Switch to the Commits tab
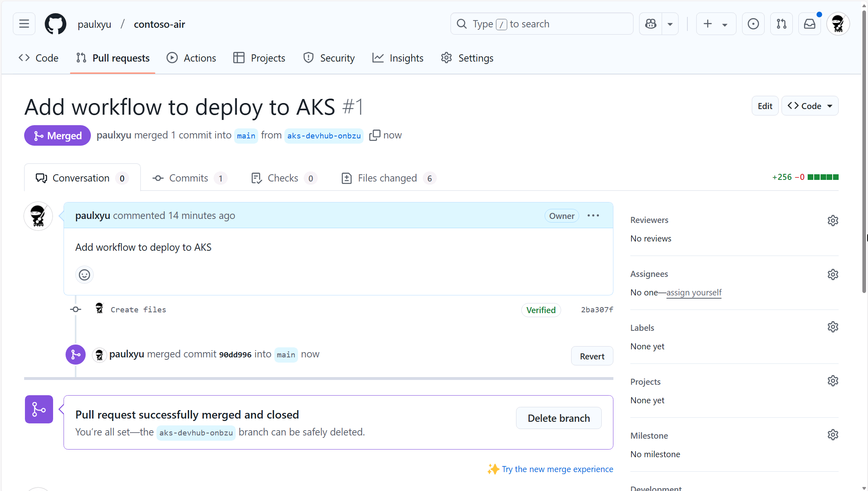This screenshot has width=868, height=491. click(188, 178)
